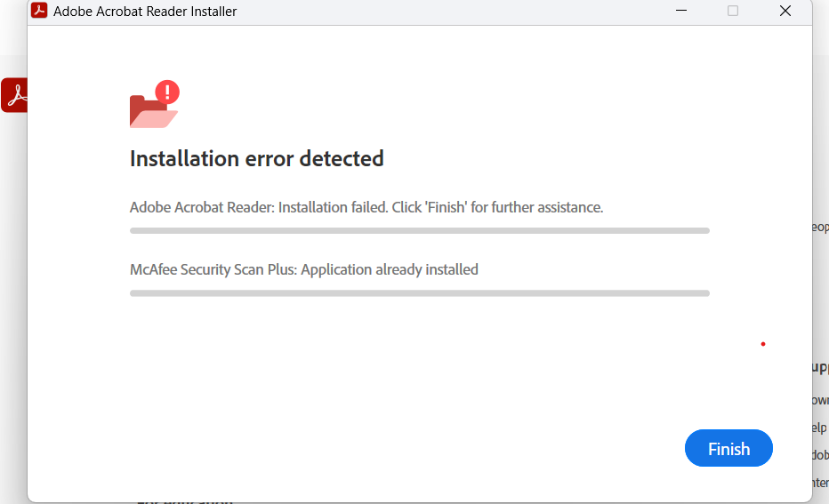Click the Finish button

click(728, 449)
